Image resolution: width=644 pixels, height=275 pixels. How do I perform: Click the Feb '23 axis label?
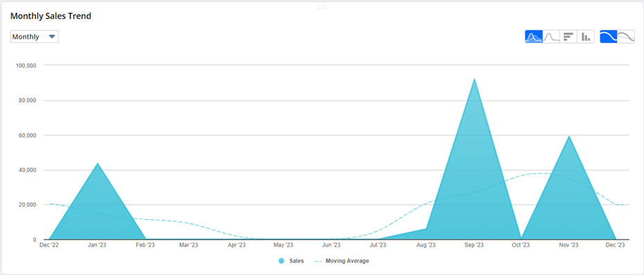tap(146, 245)
